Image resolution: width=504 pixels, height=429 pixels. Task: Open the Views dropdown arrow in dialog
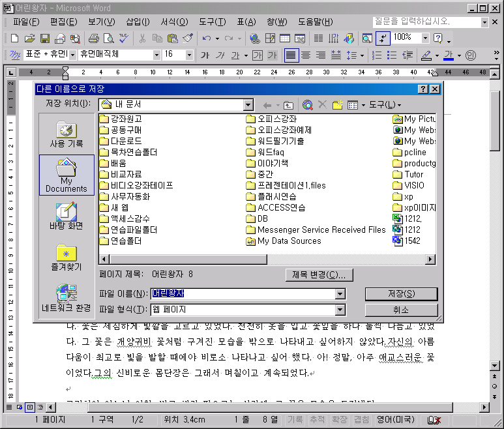pos(364,105)
